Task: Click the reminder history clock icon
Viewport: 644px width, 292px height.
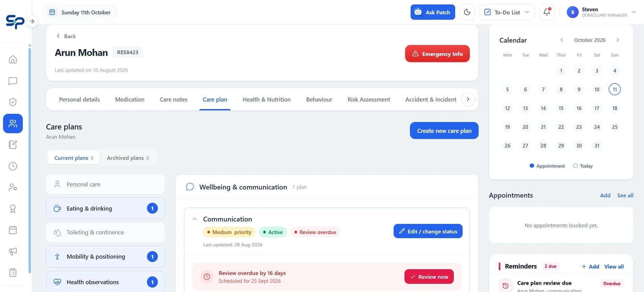Action: 506,286
